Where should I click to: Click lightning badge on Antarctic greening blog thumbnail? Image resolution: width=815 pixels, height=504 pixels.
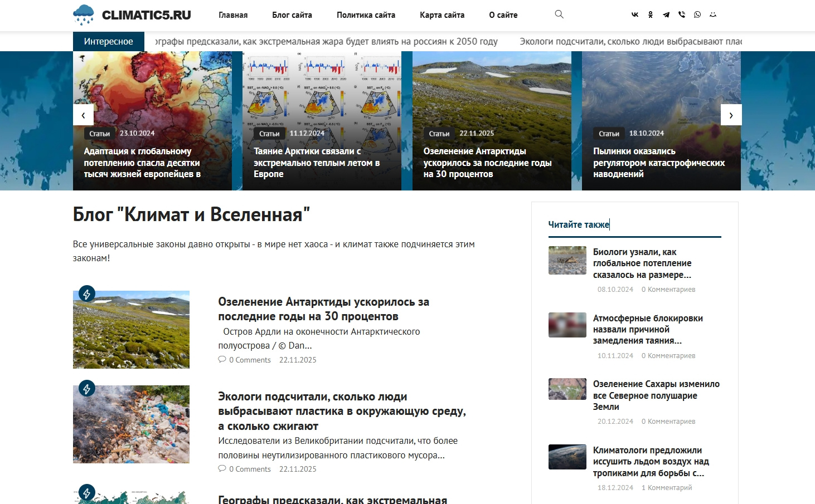86,293
